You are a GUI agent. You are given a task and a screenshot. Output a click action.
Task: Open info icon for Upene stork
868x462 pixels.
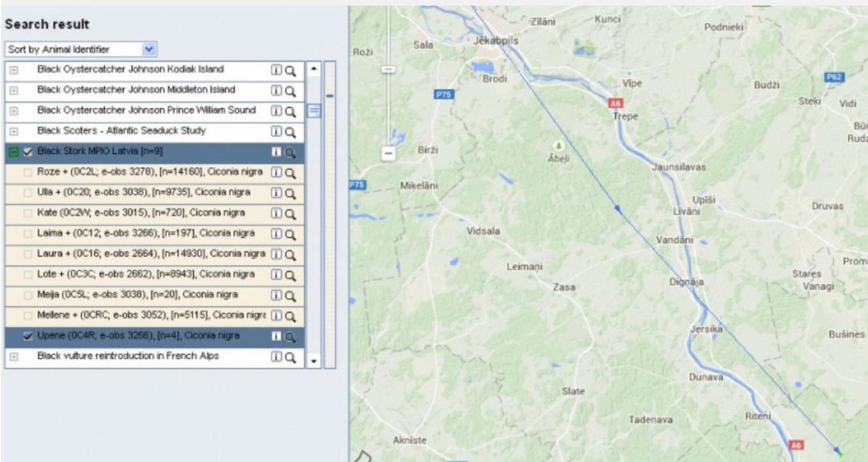[278, 337]
